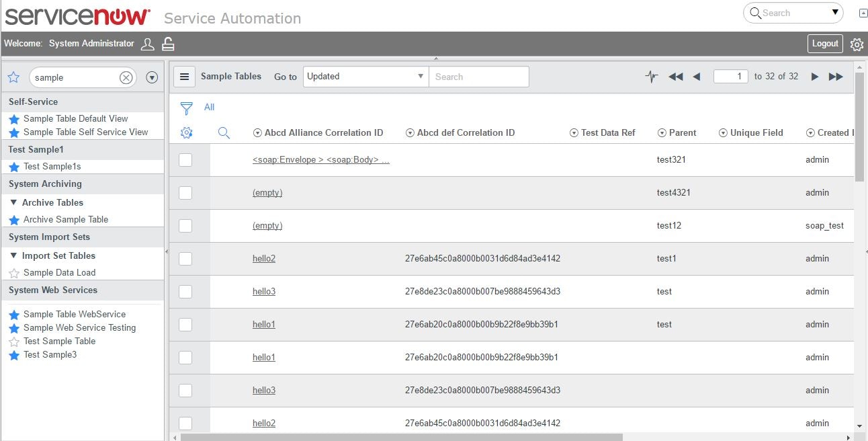Add Sample Data Load to favorites

tap(14, 273)
